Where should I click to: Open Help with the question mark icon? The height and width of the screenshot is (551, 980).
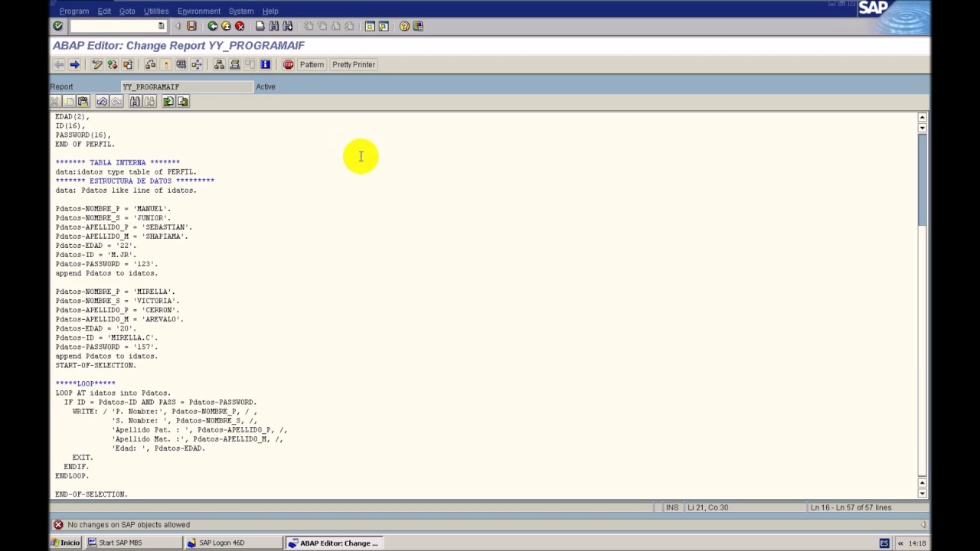tap(403, 26)
